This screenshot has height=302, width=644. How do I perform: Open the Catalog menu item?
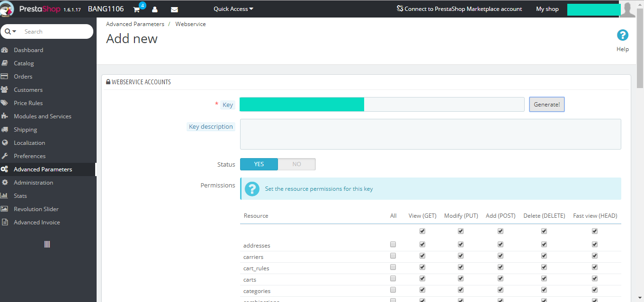[x=24, y=63]
